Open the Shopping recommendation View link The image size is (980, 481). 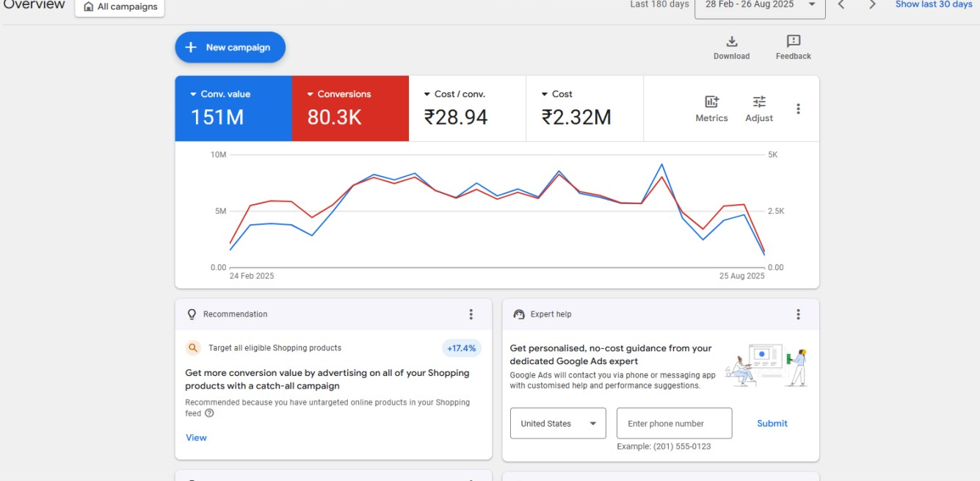pyautogui.click(x=196, y=437)
